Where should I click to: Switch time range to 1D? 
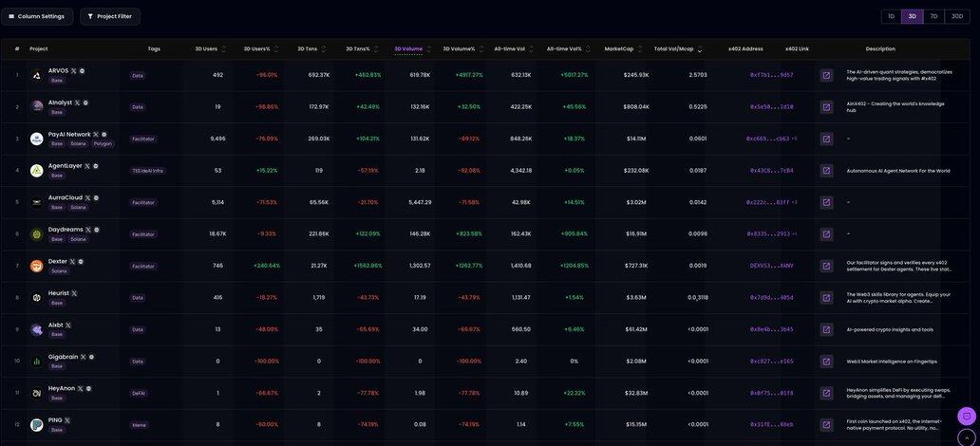[x=891, y=16]
